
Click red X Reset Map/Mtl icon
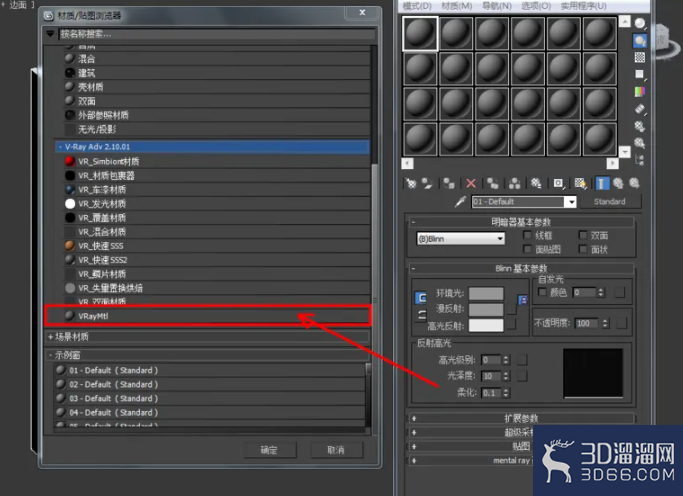pos(471,183)
